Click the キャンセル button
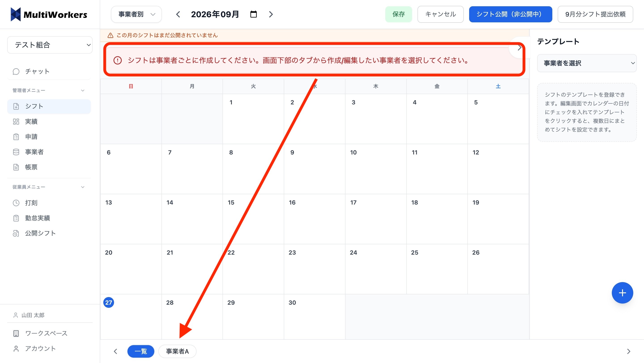The image size is (644, 363). click(441, 14)
